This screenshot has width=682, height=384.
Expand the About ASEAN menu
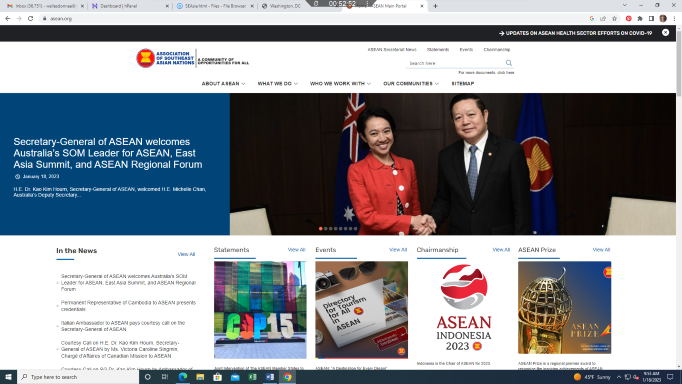pos(223,83)
